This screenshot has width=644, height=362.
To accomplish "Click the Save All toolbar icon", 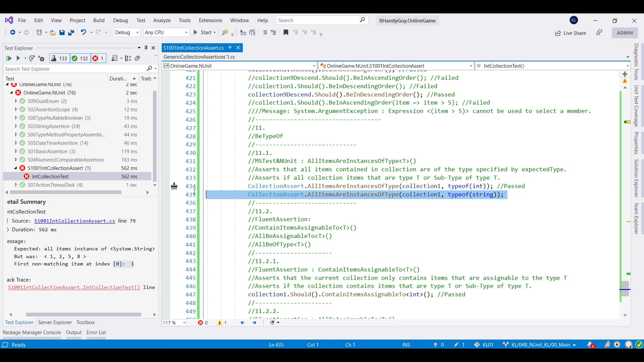I will tap(71, 33).
